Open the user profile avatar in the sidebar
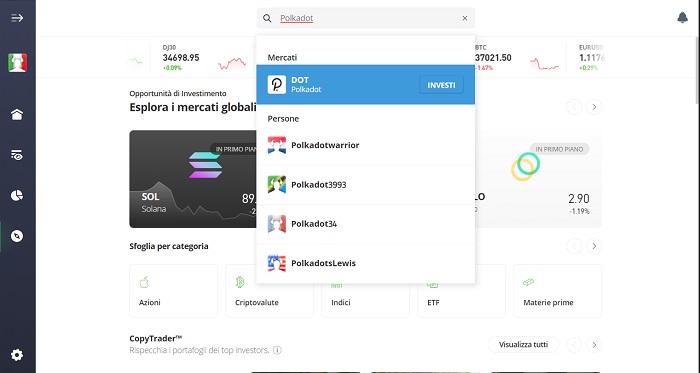 [x=17, y=62]
